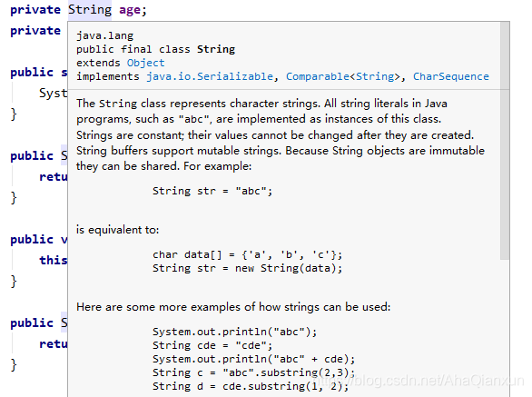This screenshot has height=397, width=532.
Task: Open the java.io.Serializable link
Action: pyautogui.click(x=210, y=76)
